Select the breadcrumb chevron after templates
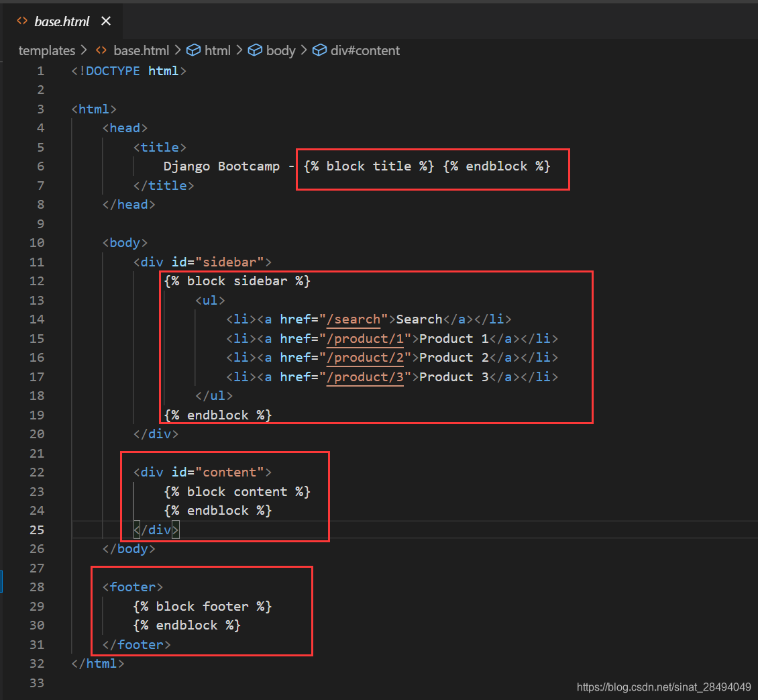The height and width of the screenshot is (700, 758). coord(83,50)
